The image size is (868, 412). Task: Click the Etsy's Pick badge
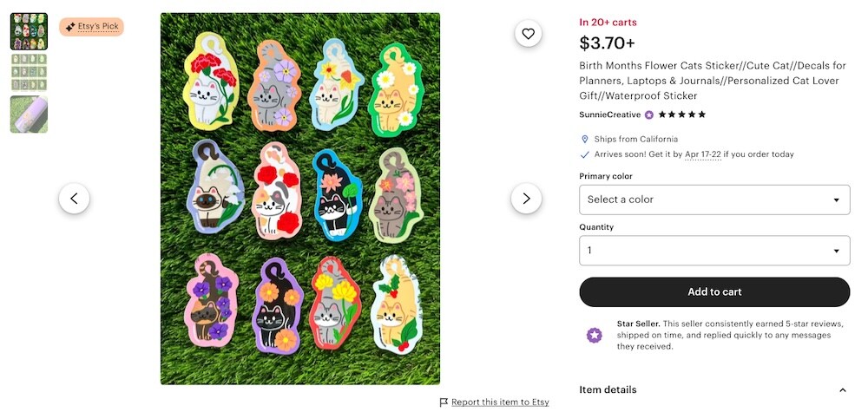pos(92,27)
